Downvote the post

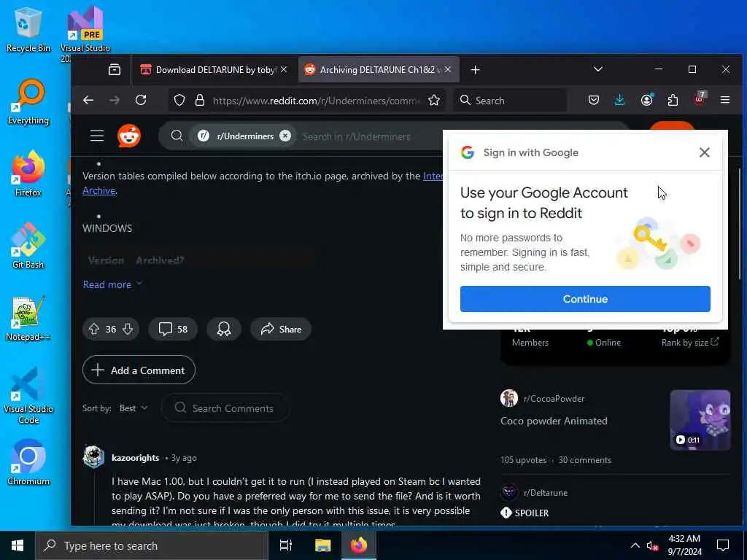point(128,329)
